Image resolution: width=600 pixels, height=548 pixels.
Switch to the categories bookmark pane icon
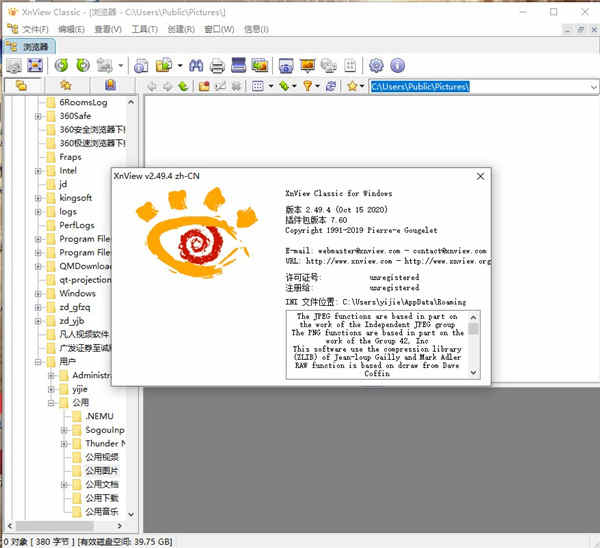[x=110, y=85]
